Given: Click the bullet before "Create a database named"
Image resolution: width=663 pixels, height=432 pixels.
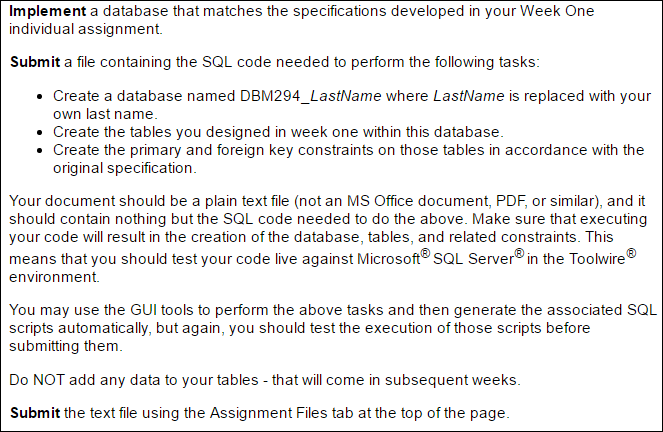Looking at the screenshot, I should (38, 97).
